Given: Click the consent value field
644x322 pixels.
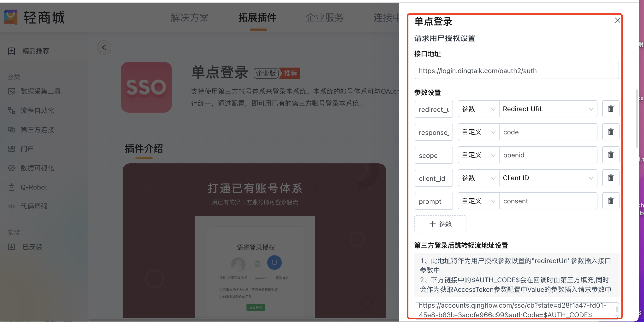Looking at the screenshot, I should 548,201.
